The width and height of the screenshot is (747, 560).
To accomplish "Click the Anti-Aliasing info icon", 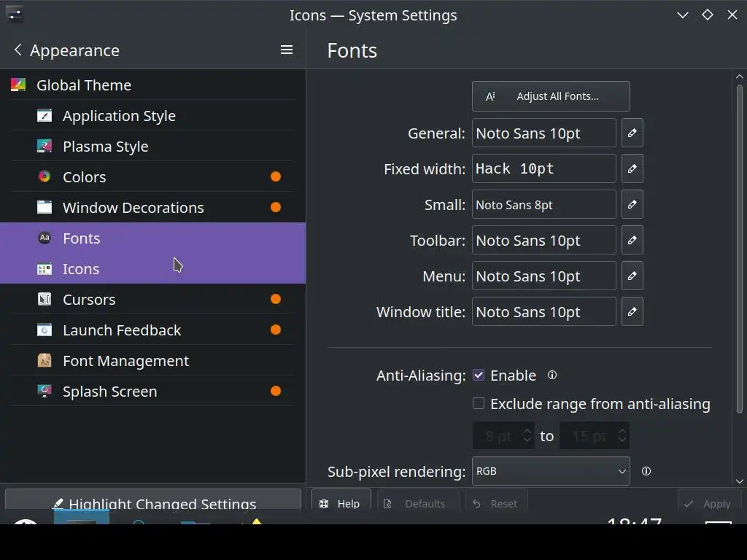I will pyautogui.click(x=552, y=375).
